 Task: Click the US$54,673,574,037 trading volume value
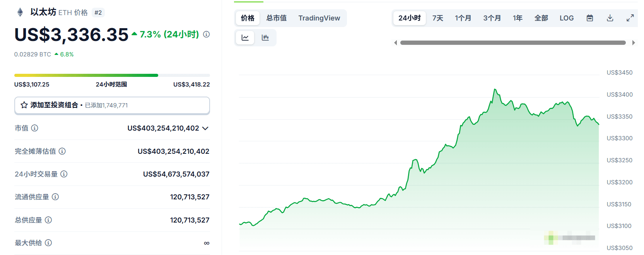coord(176,174)
